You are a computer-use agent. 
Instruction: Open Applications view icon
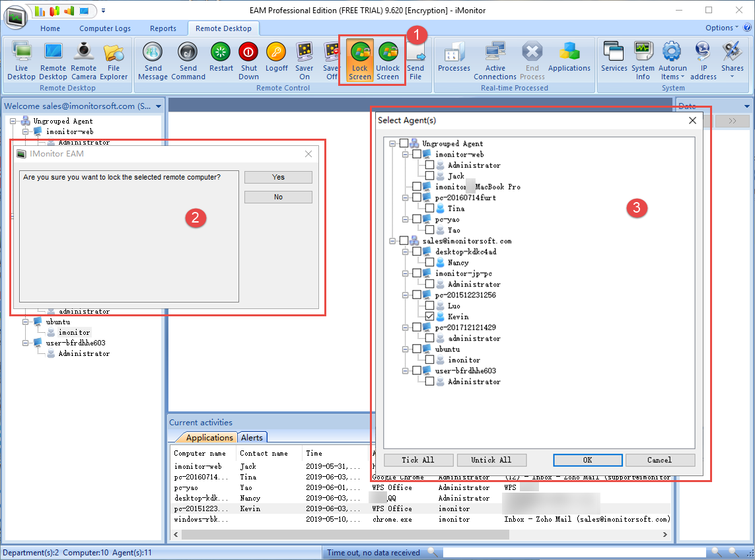[x=569, y=57]
